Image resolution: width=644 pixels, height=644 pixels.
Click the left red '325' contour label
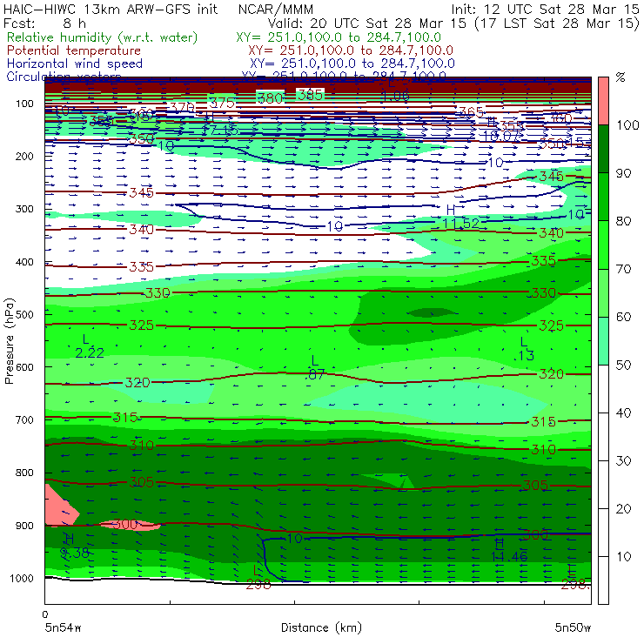tap(141, 325)
